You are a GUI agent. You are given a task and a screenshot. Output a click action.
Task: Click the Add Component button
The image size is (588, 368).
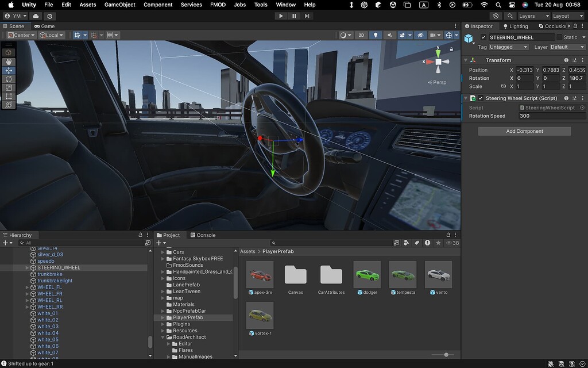[524, 131]
